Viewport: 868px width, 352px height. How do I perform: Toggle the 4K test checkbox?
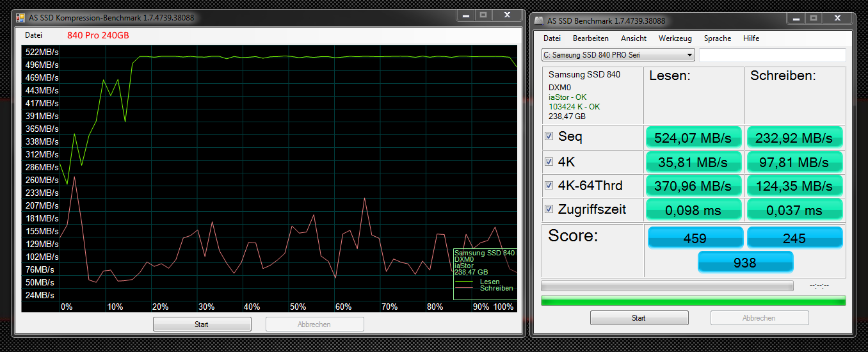click(549, 162)
